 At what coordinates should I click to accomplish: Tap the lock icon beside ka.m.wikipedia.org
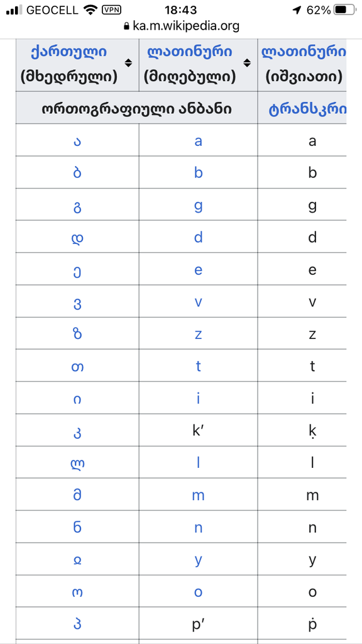[126, 26]
